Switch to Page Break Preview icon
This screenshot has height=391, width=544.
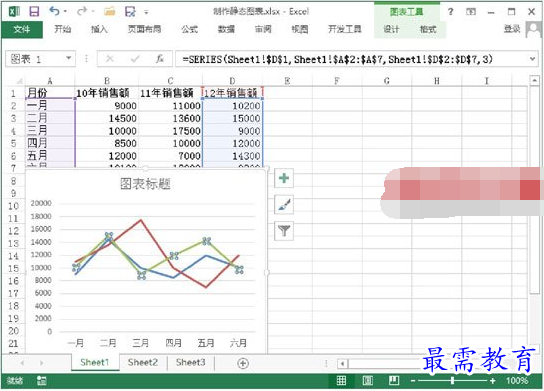pyautogui.click(x=394, y=381)
